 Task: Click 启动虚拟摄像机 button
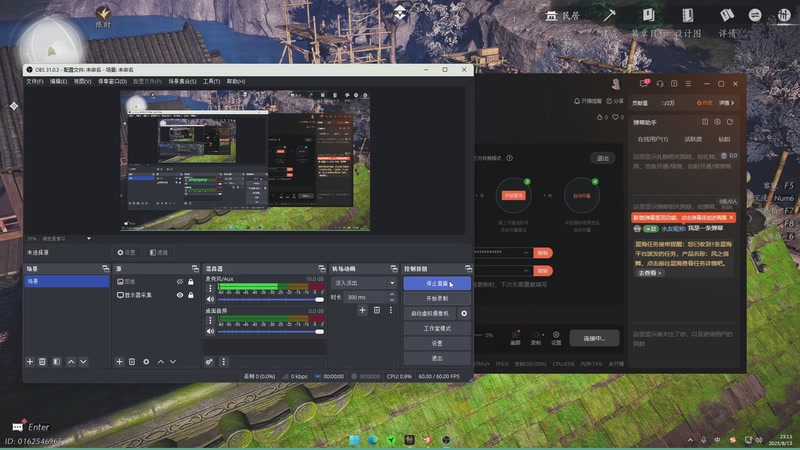(430, 313)
